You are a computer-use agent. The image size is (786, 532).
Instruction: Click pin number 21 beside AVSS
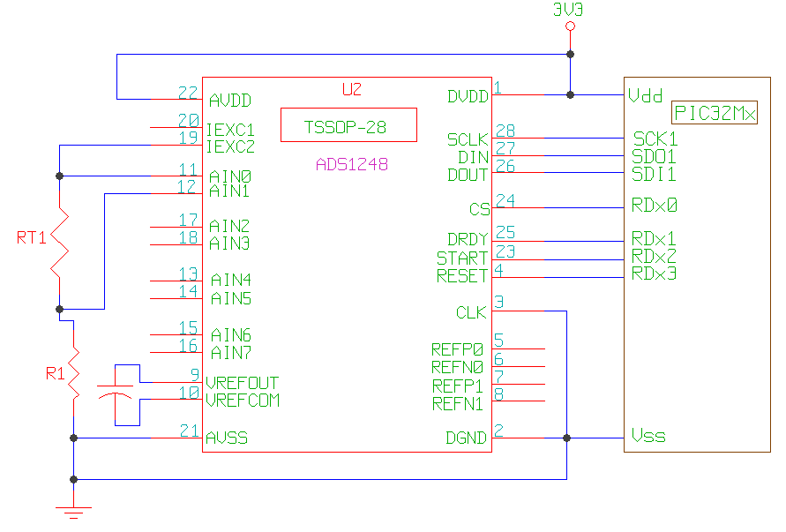tap(189, 431)
